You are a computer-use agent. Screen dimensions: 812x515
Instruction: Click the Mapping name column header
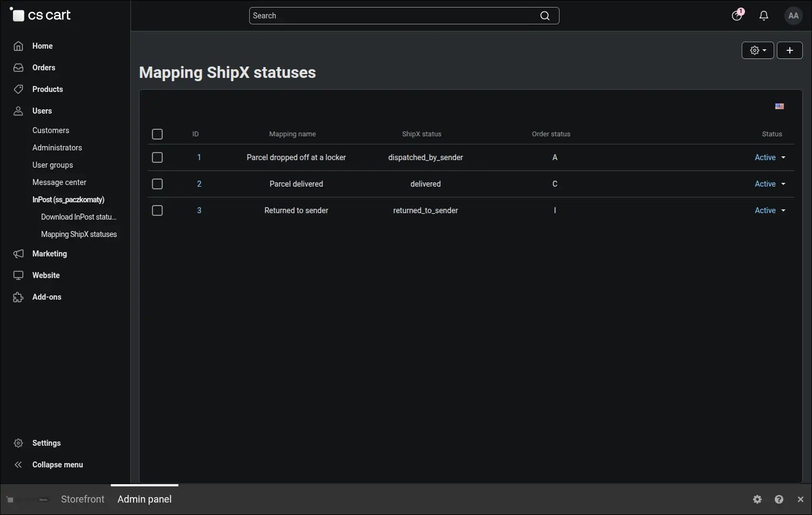(292, 134)
